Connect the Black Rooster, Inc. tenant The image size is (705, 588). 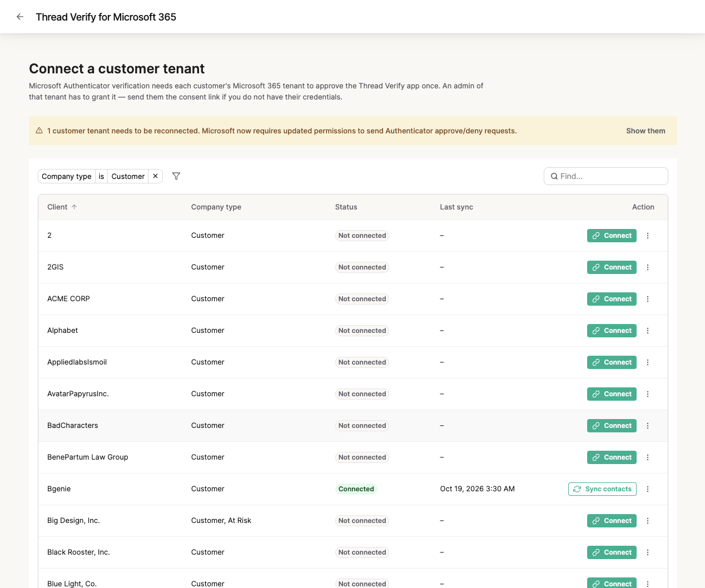[612, 552]
